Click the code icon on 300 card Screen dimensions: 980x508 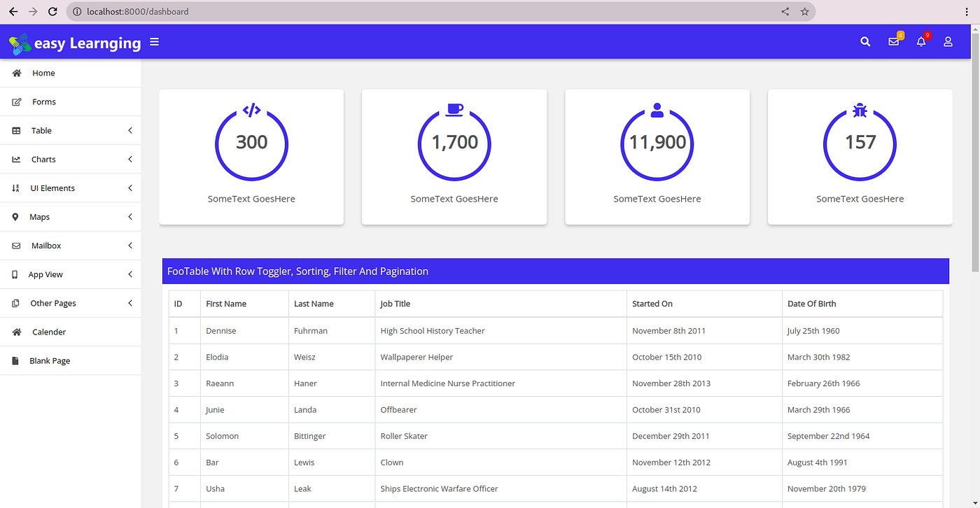pyautogui.click(x=251, y=110)
